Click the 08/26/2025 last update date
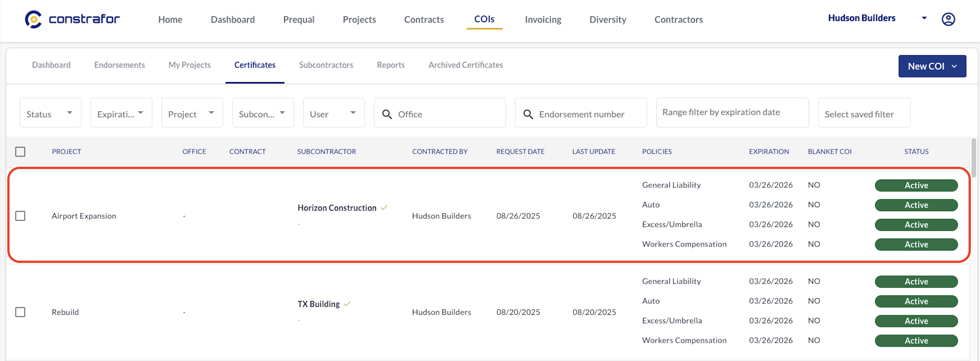Viewport: 980px width, 361px height. [594, 216]
